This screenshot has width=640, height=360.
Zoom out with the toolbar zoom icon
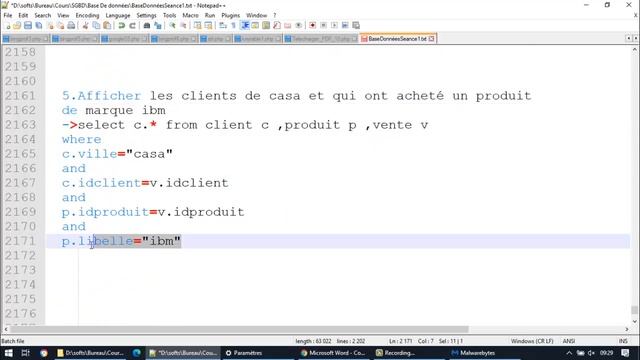pyautogui.click(x=183, y=25)
